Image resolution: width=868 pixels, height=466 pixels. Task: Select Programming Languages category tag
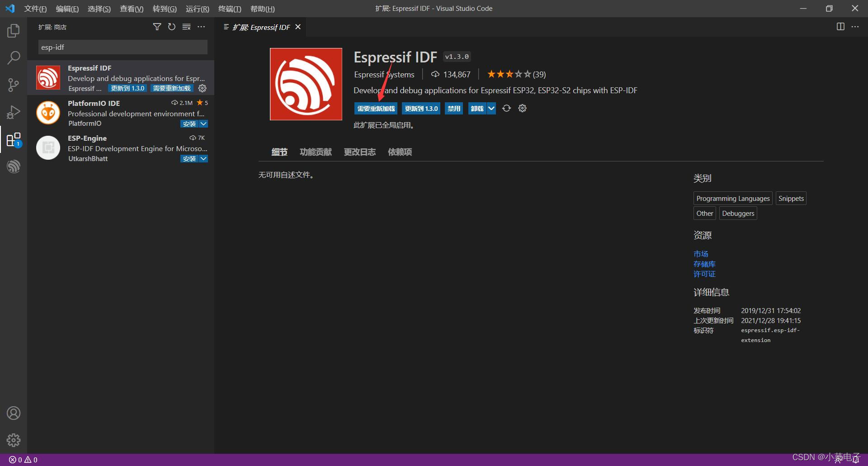pos(733,198)
